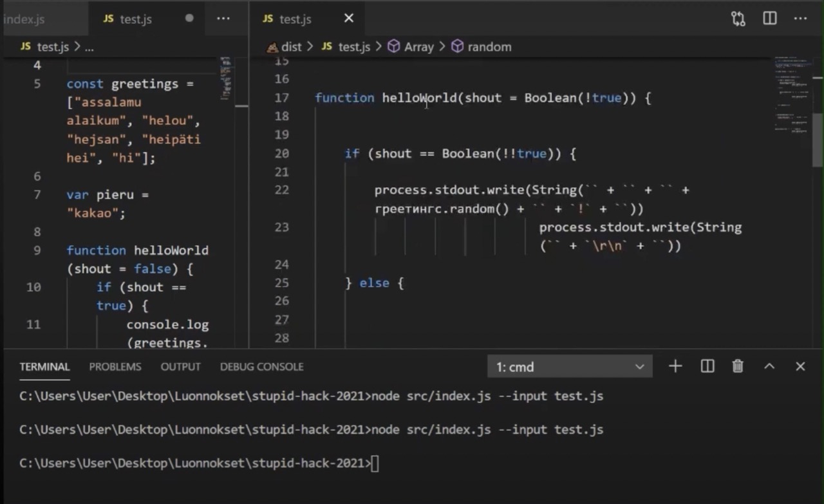Switch to the PROBLEMS tab

pos(115,367)
